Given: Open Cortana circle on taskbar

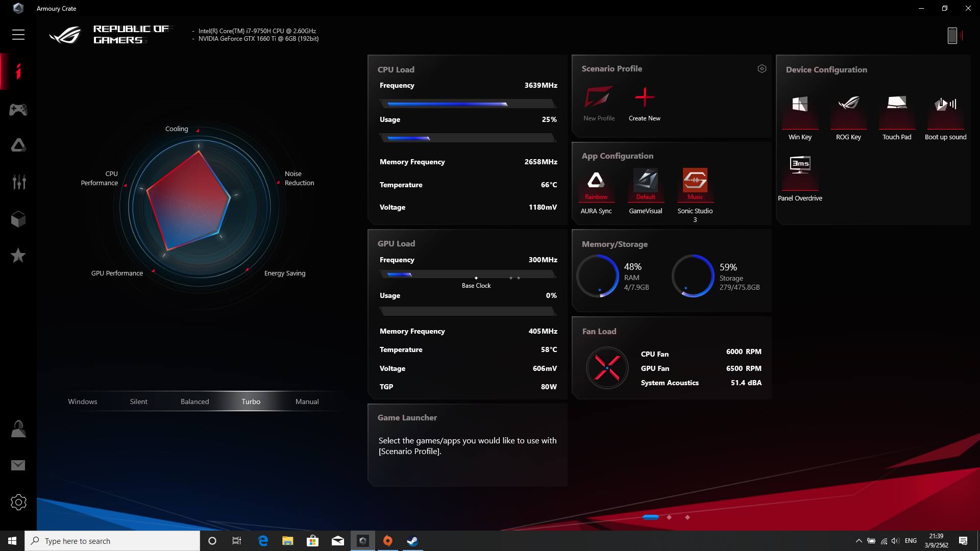Looking at the screenshot, I should tap(212, 541).
